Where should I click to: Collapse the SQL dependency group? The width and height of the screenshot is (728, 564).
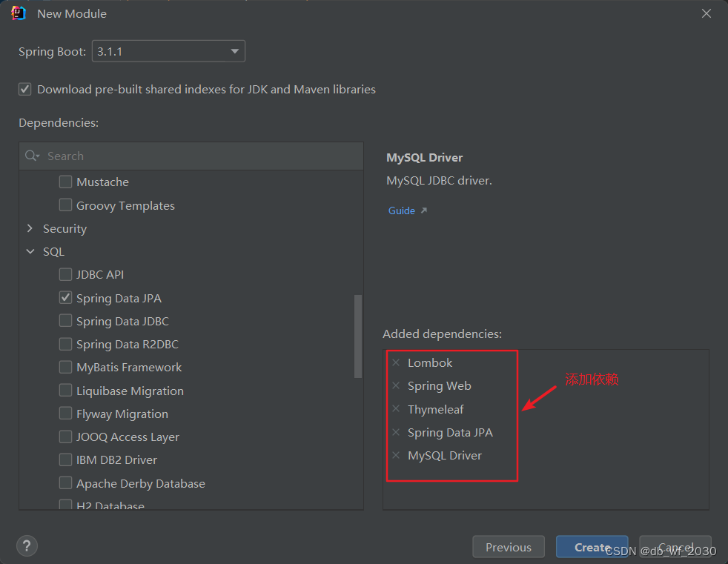click(x=30, y=251)
